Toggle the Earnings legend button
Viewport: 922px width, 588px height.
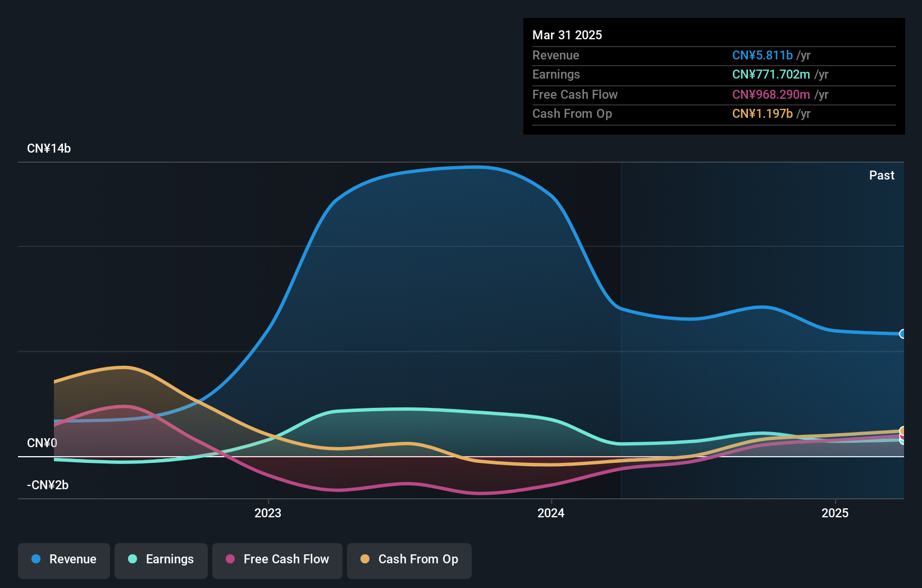point(161,561)
